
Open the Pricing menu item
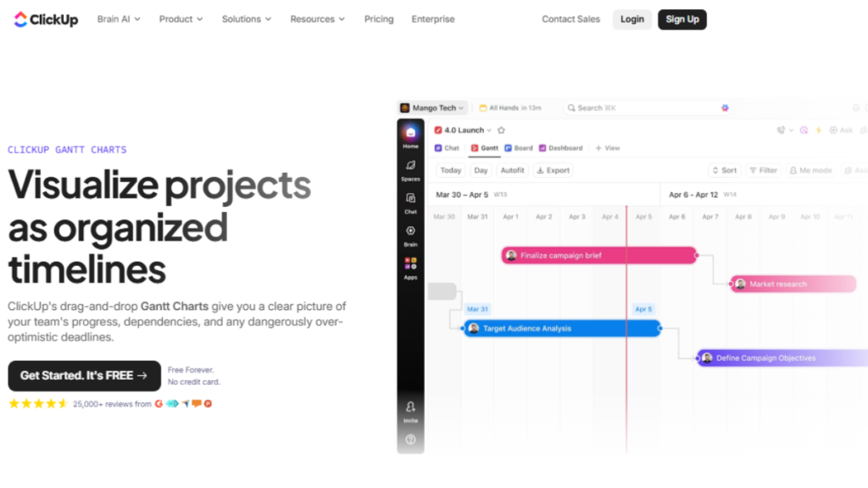tap(378, 19)
